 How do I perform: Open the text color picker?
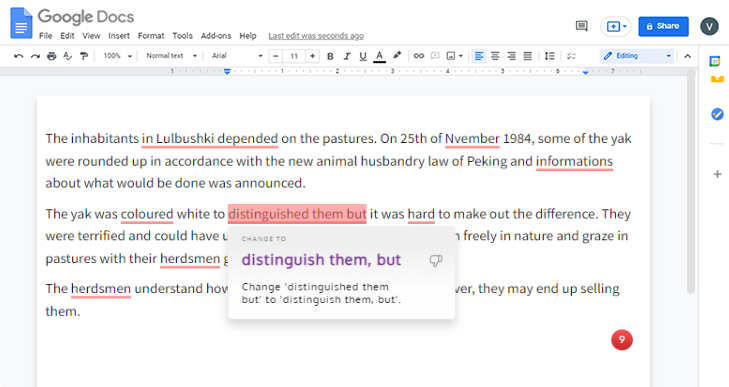point(379,56)
